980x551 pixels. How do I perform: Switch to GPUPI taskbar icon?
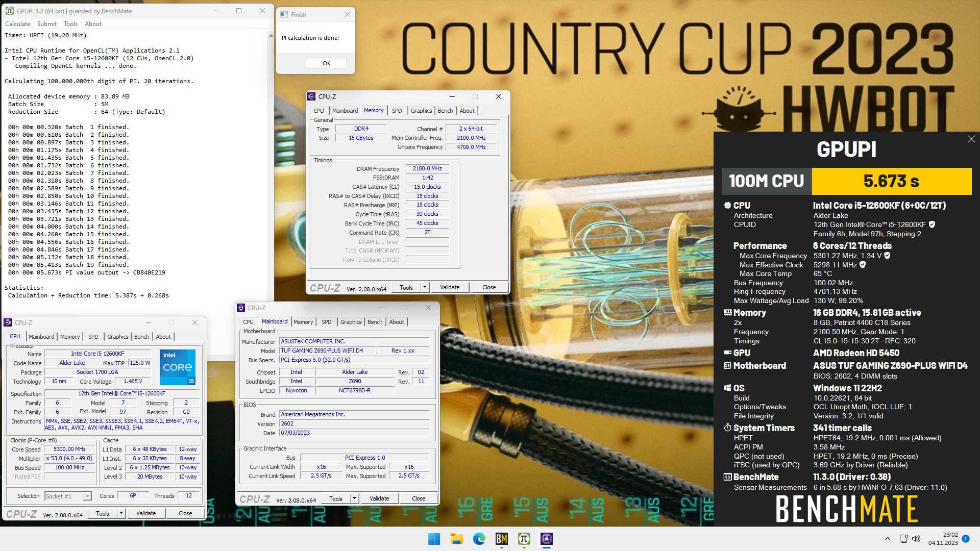tap(524, 539)
